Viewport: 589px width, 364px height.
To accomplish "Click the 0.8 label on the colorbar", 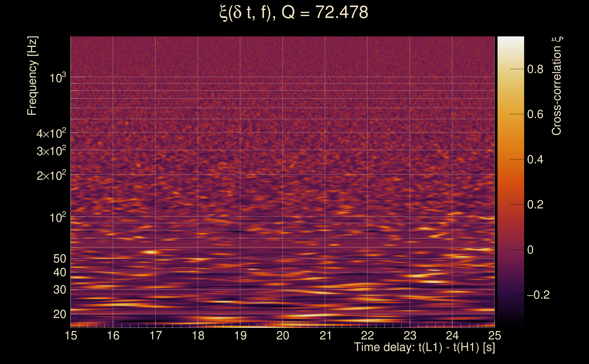I will pyautogui.click(x=535, y=69).
